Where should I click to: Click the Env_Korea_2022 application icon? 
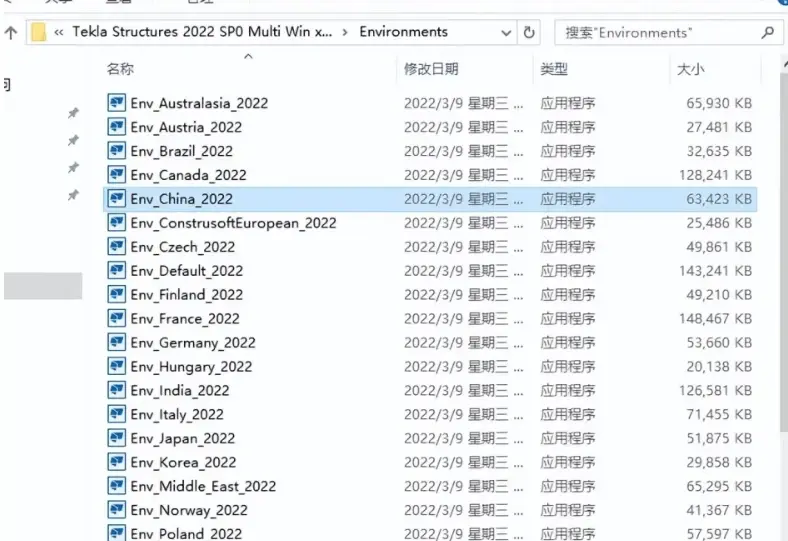coord(117,462)
